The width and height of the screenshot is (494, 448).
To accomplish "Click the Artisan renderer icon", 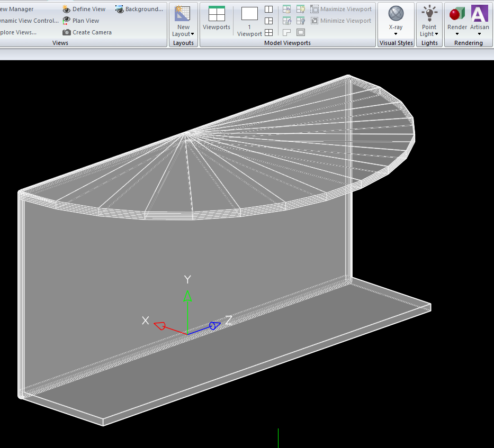I will click(x=480, y=14).
